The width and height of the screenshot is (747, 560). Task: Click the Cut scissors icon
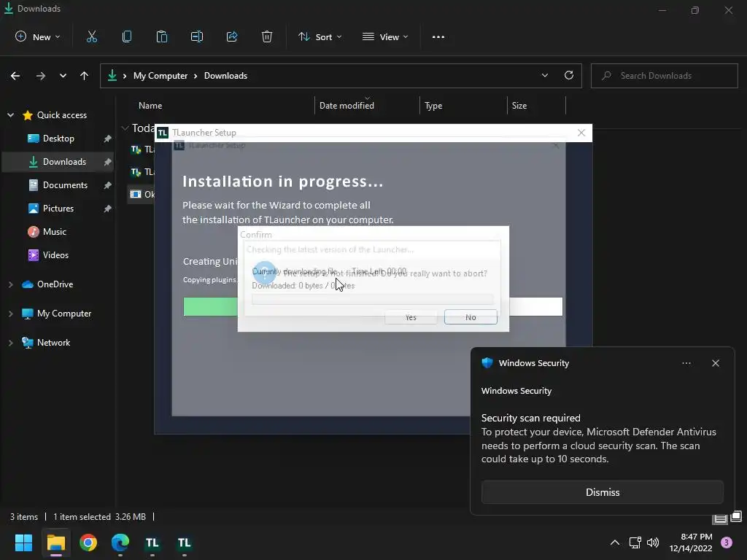92,36
